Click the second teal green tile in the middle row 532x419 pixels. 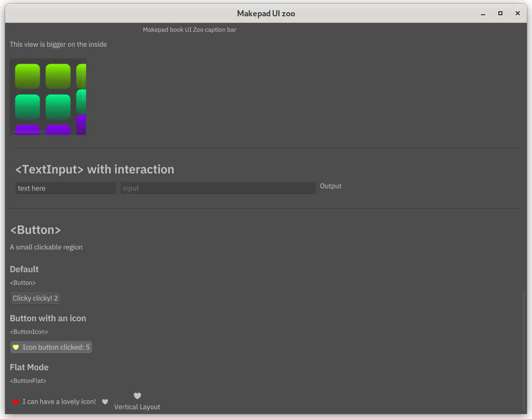tap(58, 106)
